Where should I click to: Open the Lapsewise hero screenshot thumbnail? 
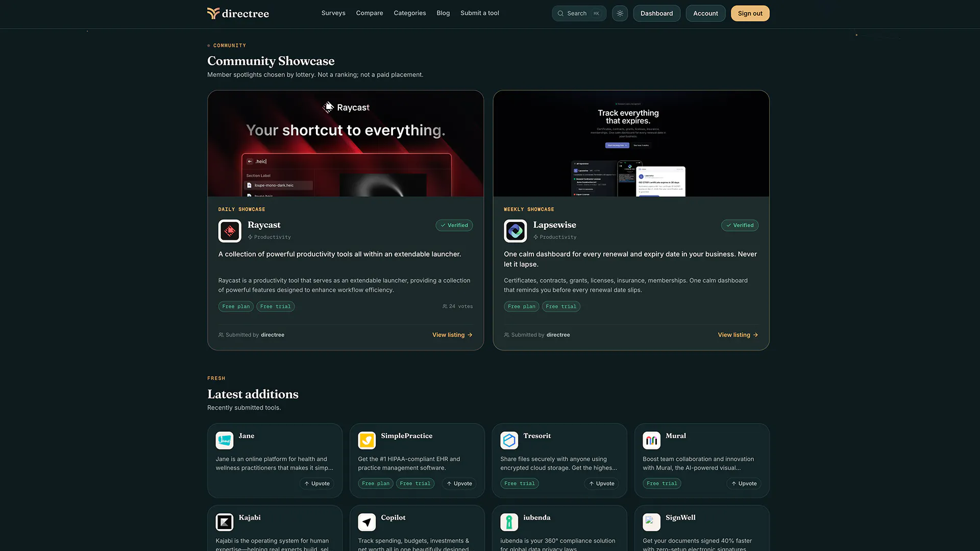(x=631, y=144)
